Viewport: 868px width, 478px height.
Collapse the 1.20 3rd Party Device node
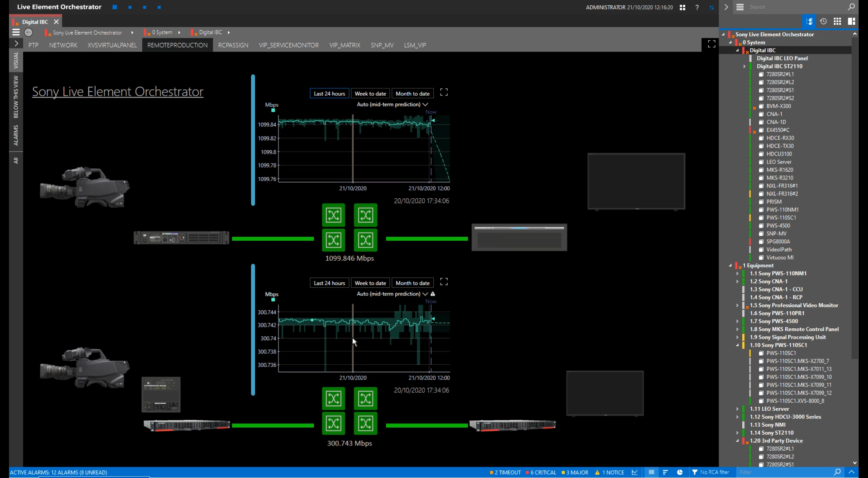737,441
